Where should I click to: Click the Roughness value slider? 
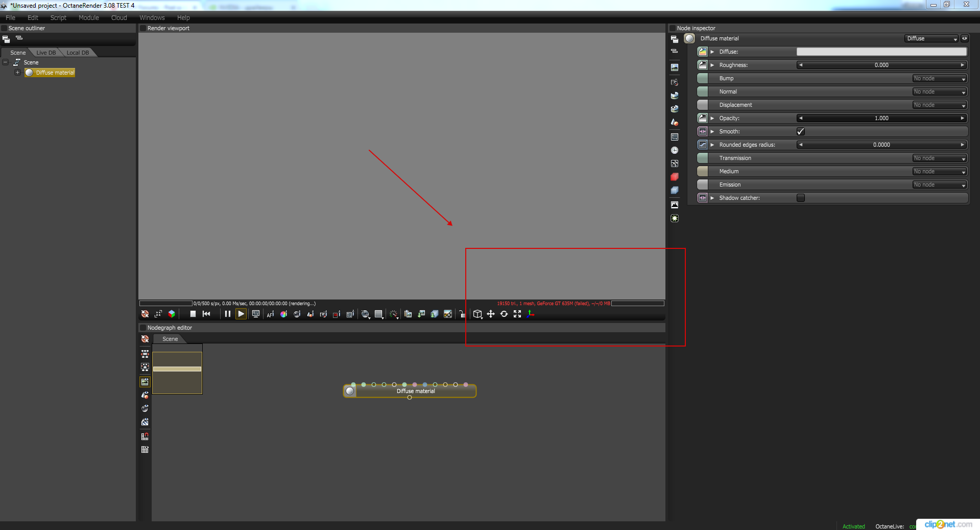[881, 65]
